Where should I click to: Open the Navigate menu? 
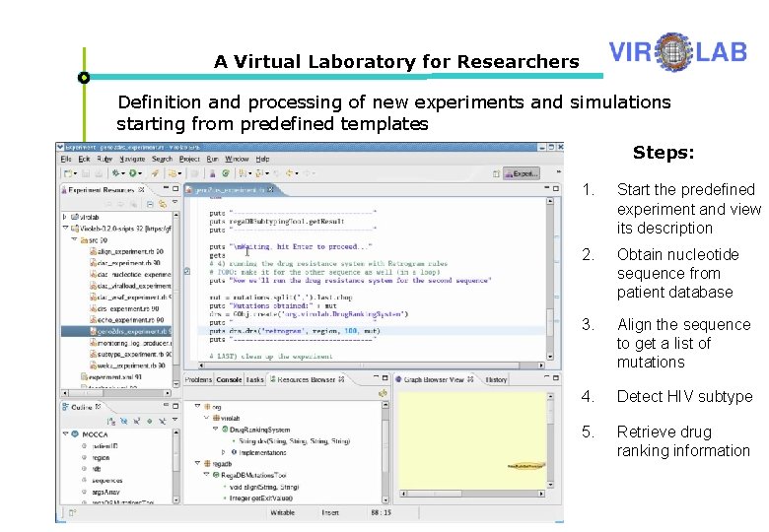tap(132, 160)
